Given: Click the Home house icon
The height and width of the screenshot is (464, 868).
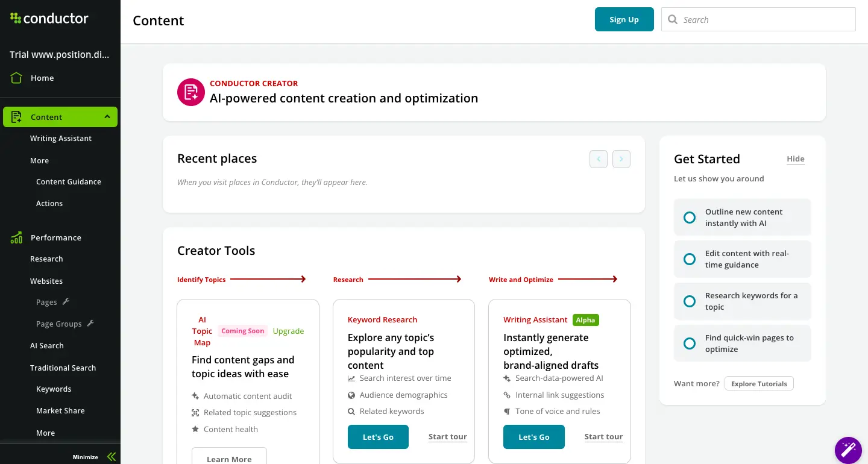Looking at the screenshot, I should [16, 78].
